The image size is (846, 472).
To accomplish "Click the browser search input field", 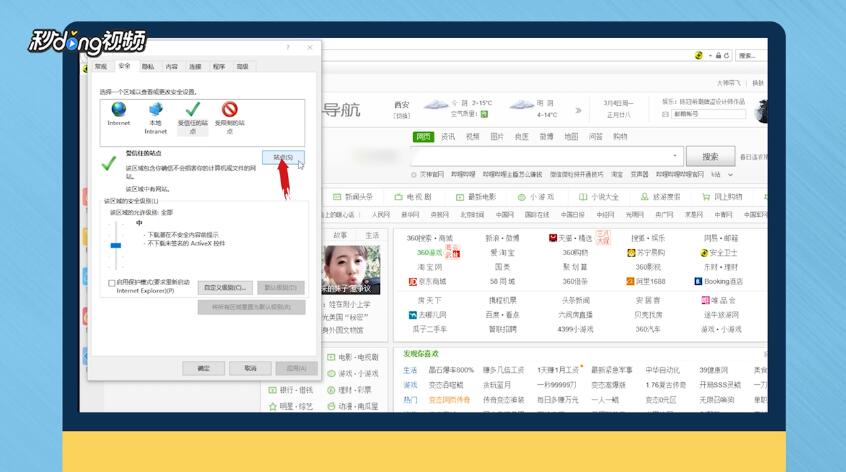I will 546,156.
